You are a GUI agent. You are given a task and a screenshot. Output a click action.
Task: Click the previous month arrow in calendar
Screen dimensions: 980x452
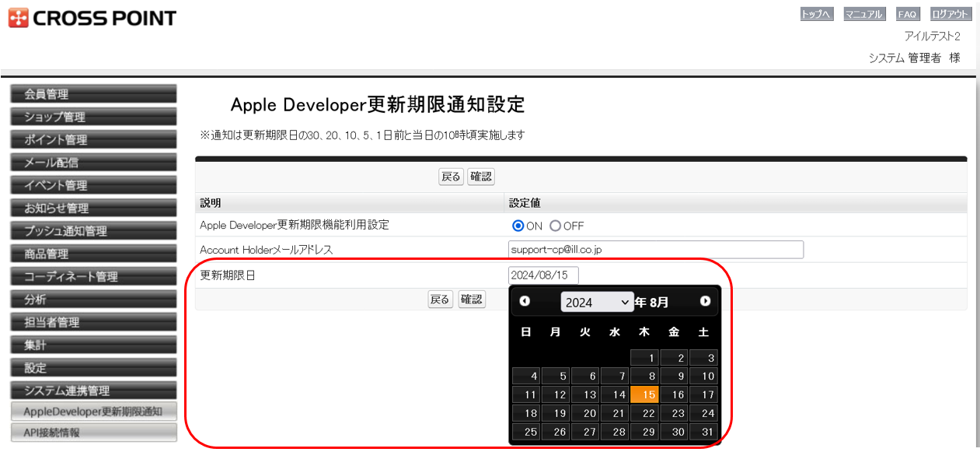pyautogui.click(x=525, y=302)
